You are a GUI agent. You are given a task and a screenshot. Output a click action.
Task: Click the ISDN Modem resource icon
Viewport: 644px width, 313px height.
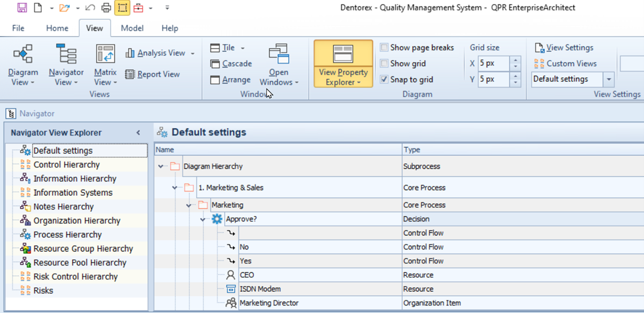[x=231, y=289]
